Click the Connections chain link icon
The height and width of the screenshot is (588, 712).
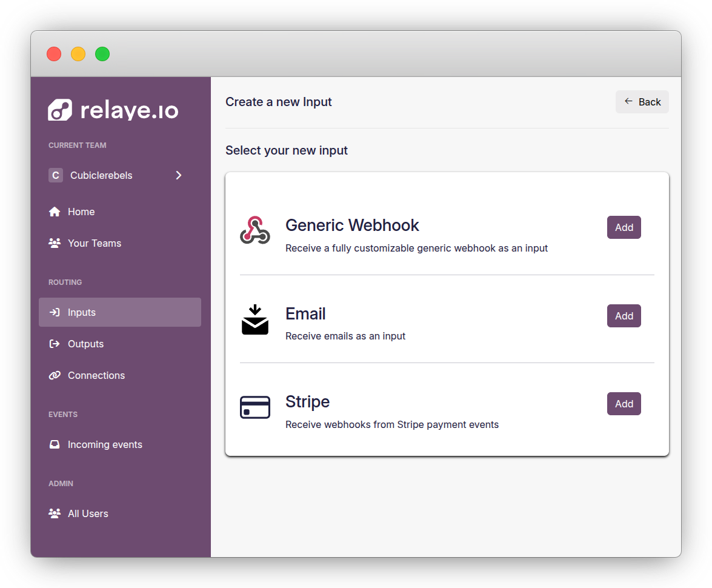pyautogui.click(x=55, y=375)
